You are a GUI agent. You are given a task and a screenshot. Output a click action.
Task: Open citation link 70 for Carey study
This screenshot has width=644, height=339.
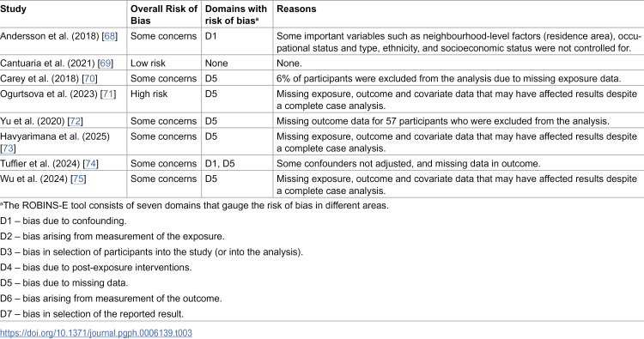tap(90, 78)
